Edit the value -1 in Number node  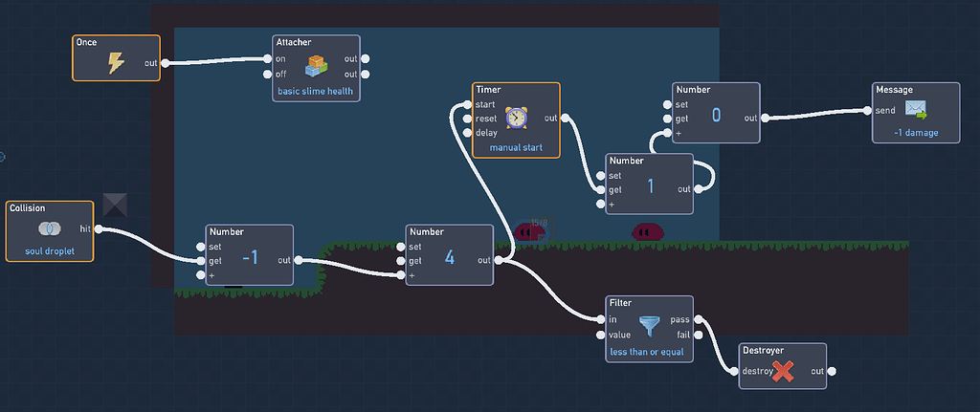[250, 257]
